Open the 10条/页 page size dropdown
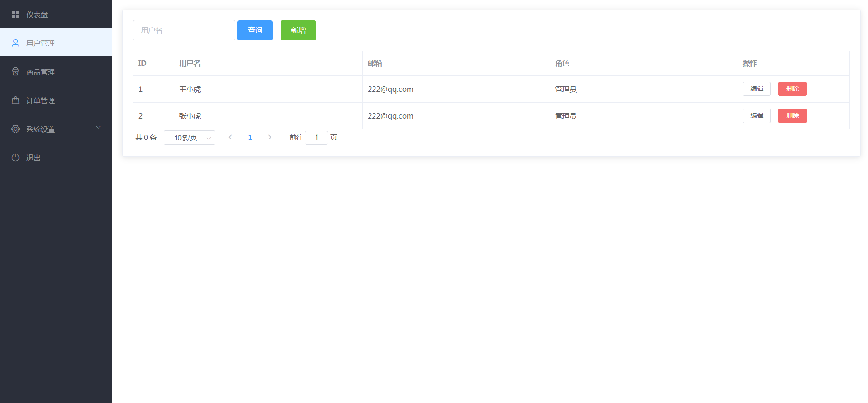The height and width of the screenshot is (403, 868). point(189,138)
